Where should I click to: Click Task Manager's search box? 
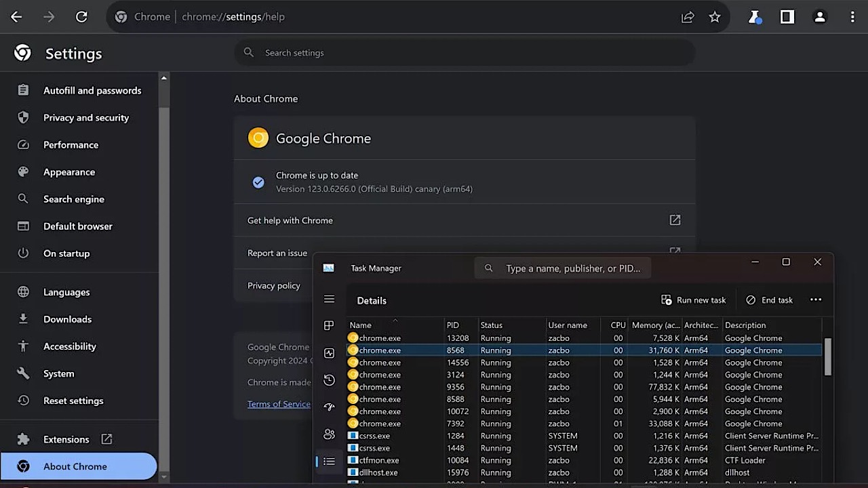click(x=562, y=268)
